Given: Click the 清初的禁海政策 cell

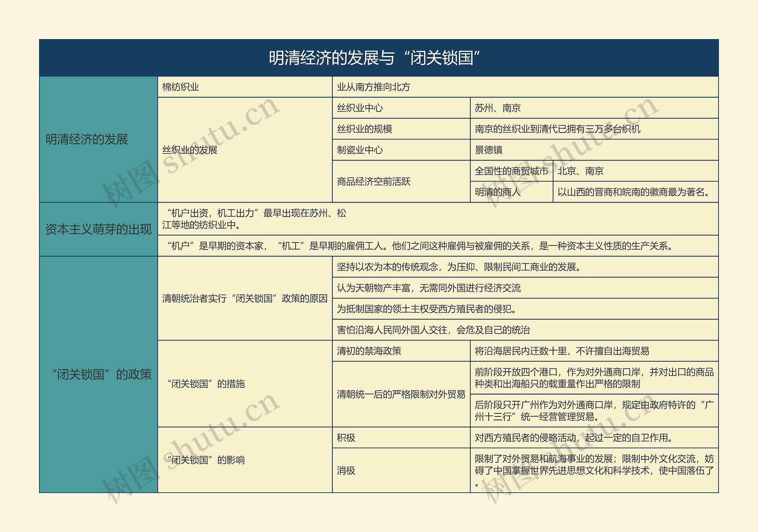Looking at the screenshot, I should coord(401,351).
